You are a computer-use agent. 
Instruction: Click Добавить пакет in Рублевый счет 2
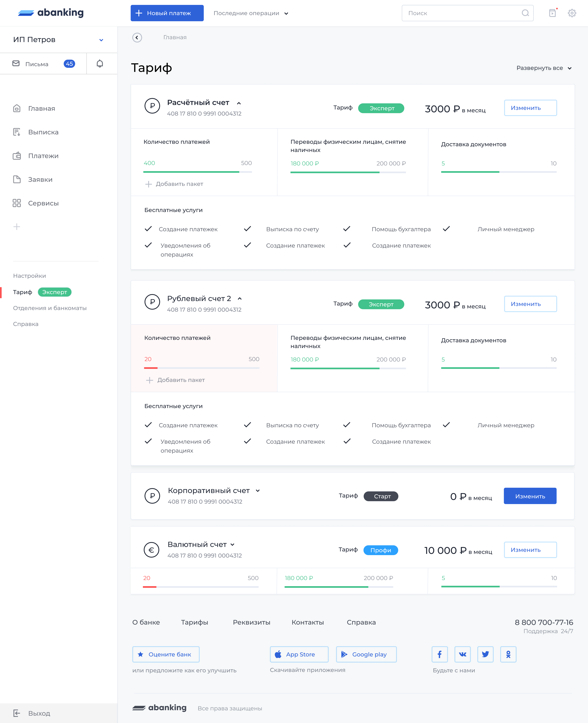175,380
